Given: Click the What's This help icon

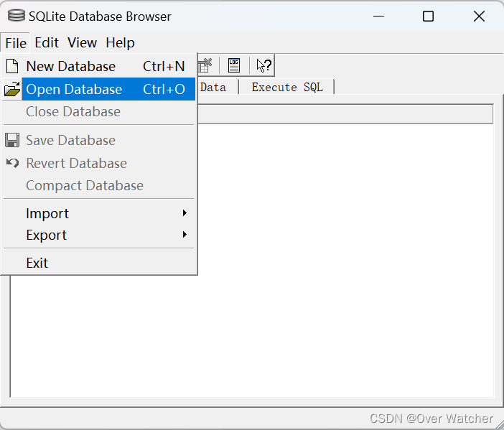Looking at the screenshot, I should pyautogui.click(x=264, y=65).
